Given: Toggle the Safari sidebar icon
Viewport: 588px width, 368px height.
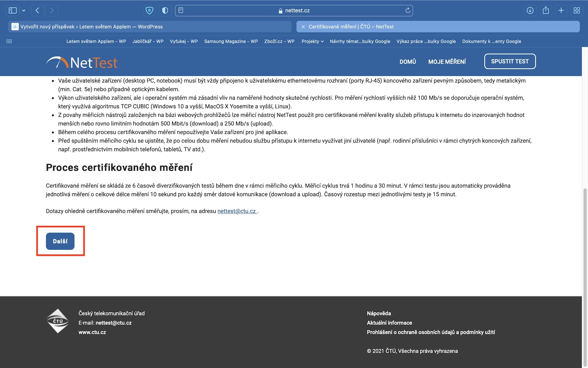Looking at the screenshot, I should (13, 11).
